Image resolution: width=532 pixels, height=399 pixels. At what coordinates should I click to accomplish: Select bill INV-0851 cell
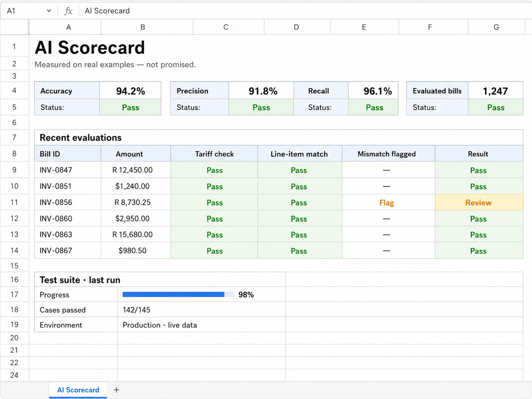68,186
